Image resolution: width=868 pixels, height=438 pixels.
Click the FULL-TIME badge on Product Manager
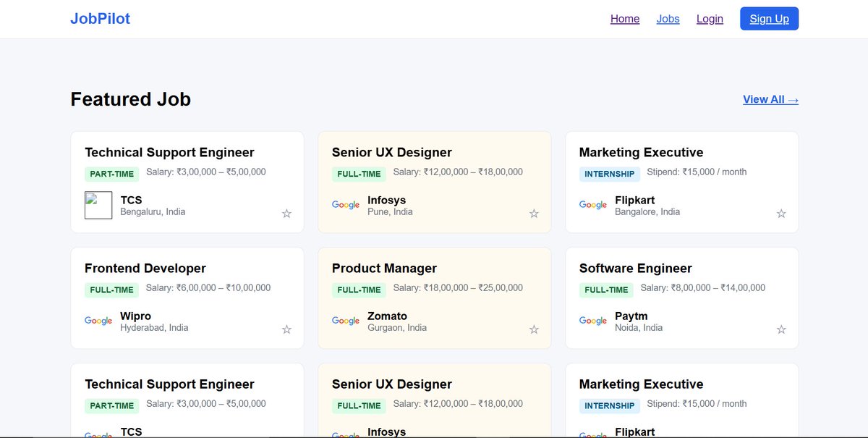(x=359, y=290)
